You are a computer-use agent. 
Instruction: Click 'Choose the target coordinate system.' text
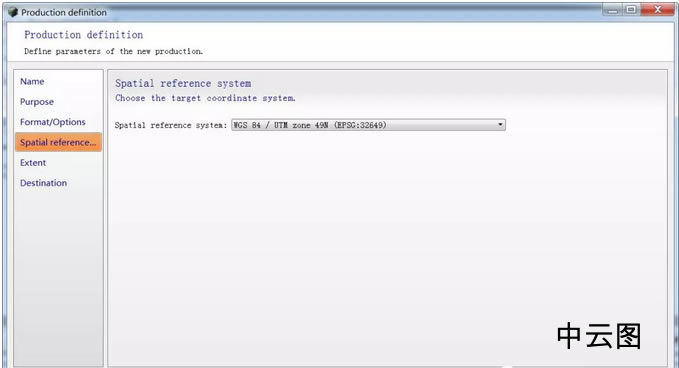(x=205, y=98)
